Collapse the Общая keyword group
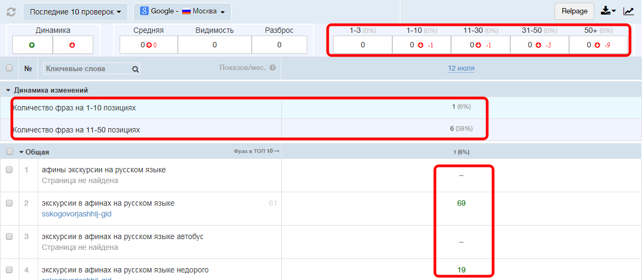 [x=22, y=152]
